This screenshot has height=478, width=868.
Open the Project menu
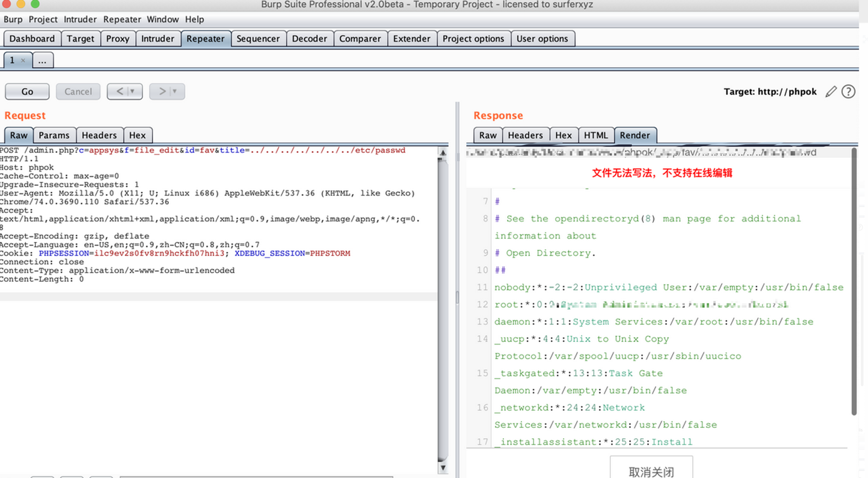tap(43, 19)
